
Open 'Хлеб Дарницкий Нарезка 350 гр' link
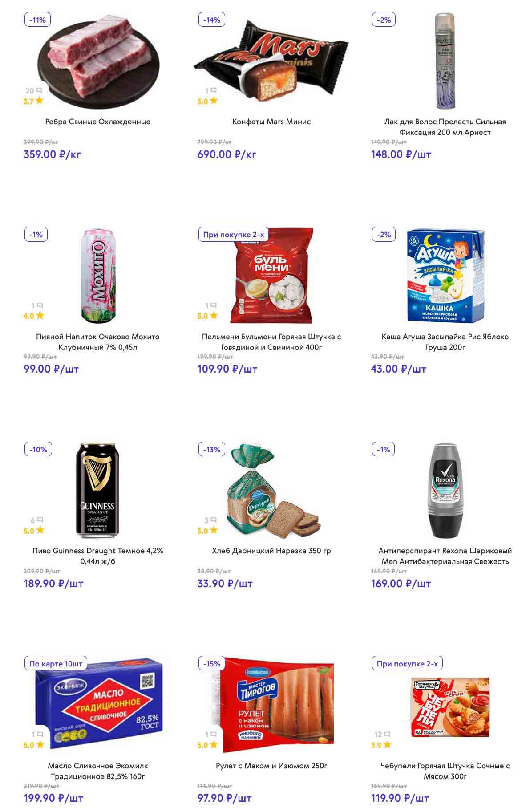coord(271,551)
